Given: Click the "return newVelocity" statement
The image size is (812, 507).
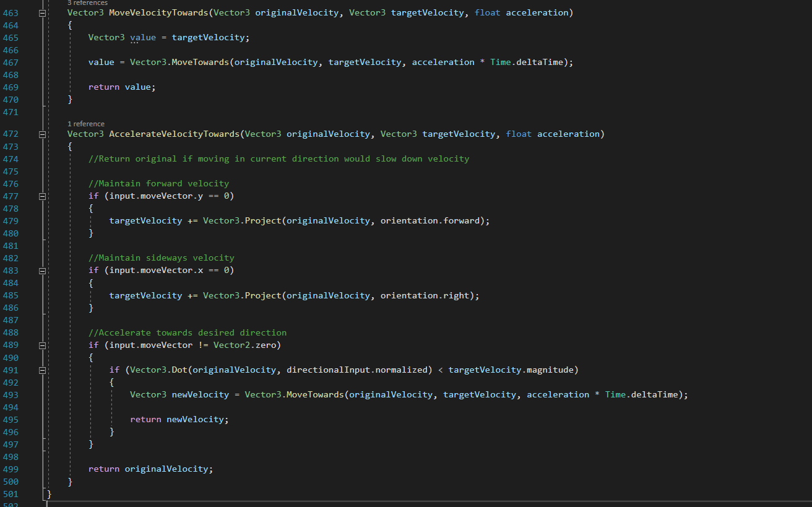Looking at the screenshot, I should [x=179, y=420].
